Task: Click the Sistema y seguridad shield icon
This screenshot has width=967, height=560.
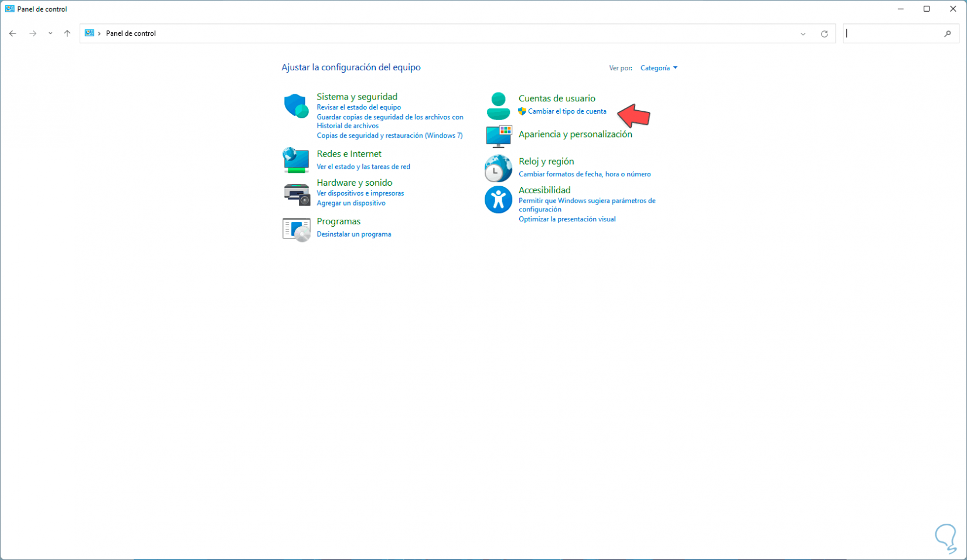Action: [296, 106]
